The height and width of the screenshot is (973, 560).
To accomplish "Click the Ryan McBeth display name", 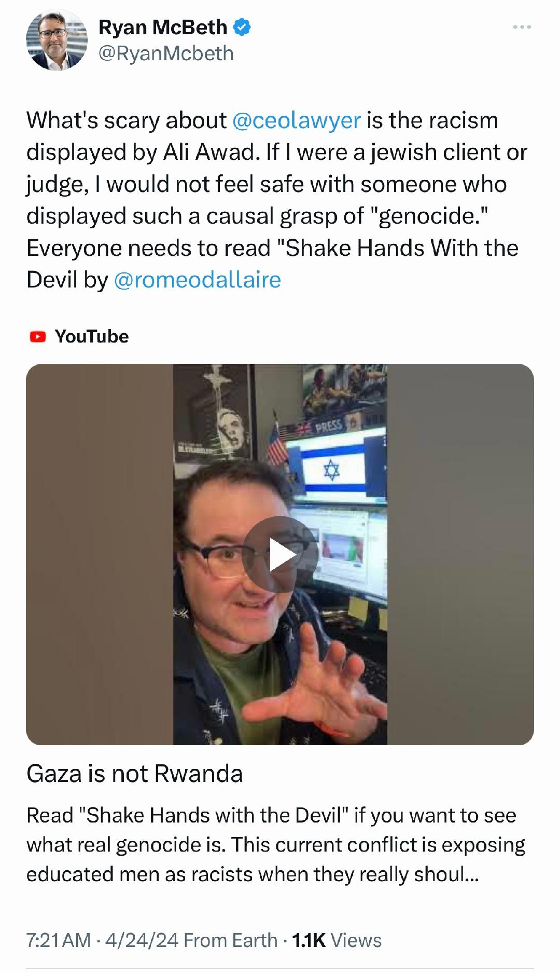I will [x=163, y=27].
